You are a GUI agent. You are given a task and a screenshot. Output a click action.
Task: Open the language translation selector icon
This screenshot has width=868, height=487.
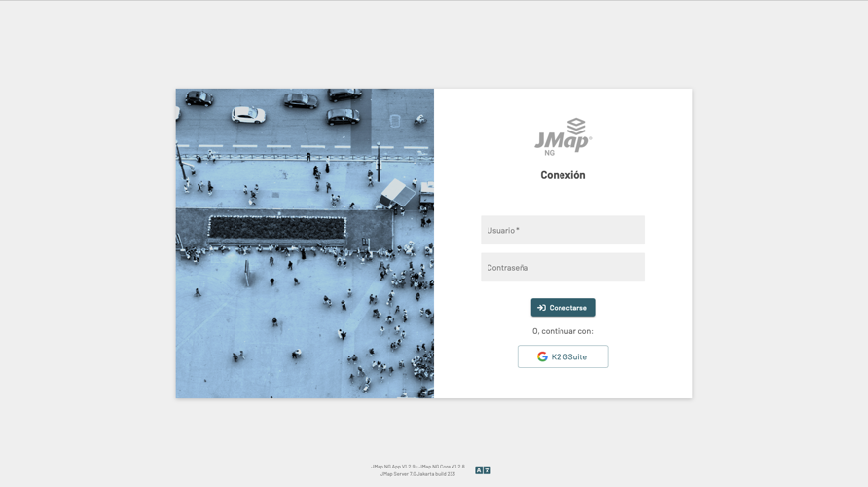pos(483,470)
